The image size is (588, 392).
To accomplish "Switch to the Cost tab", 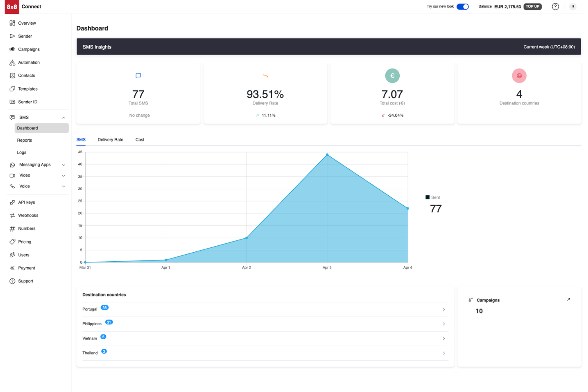I will [139, 139].
